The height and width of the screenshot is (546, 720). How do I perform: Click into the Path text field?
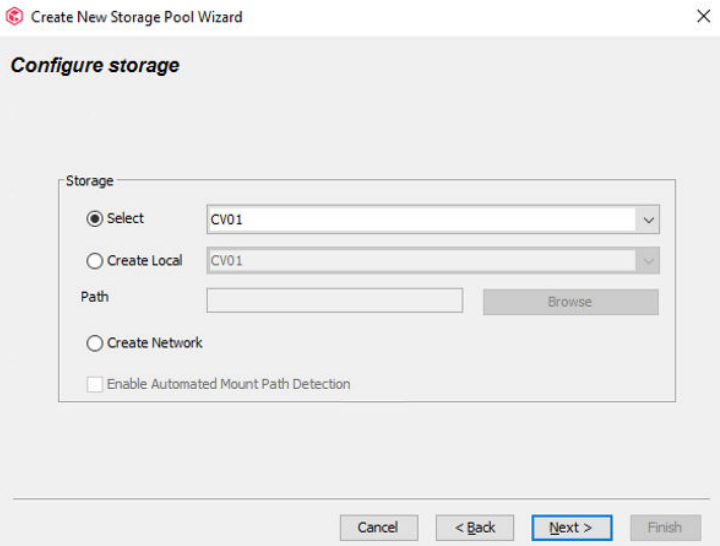tap(334, 301)
